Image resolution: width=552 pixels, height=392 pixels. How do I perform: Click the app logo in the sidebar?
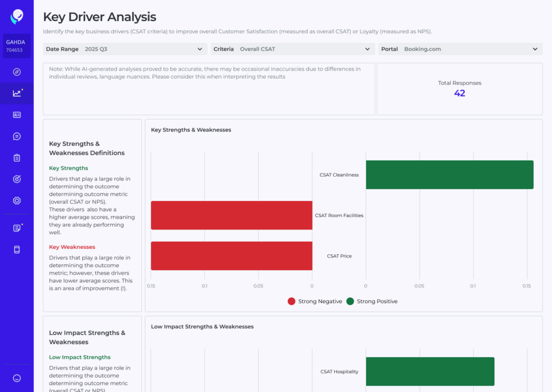coord(17,17)
